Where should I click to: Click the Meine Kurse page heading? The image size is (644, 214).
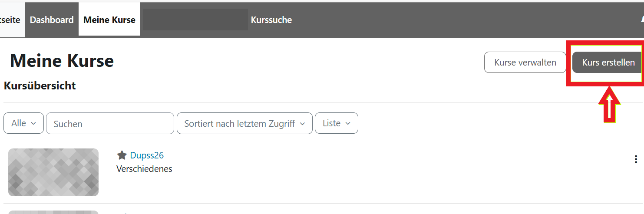tap(62, 61)
